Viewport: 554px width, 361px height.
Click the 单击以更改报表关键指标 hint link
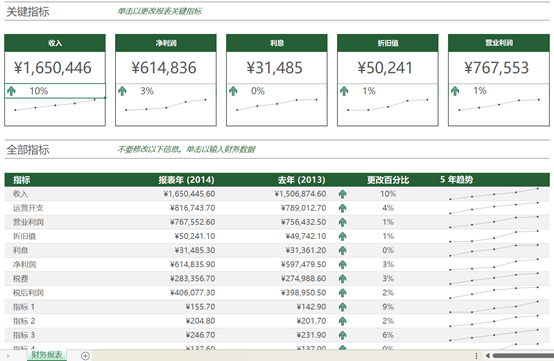coord(159,11)
